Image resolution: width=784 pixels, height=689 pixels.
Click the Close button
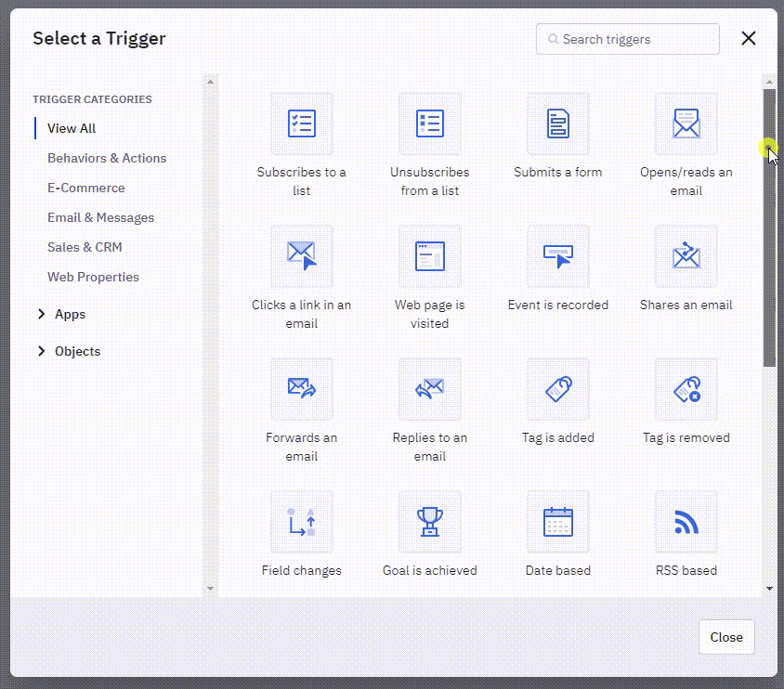coord(725,637)
